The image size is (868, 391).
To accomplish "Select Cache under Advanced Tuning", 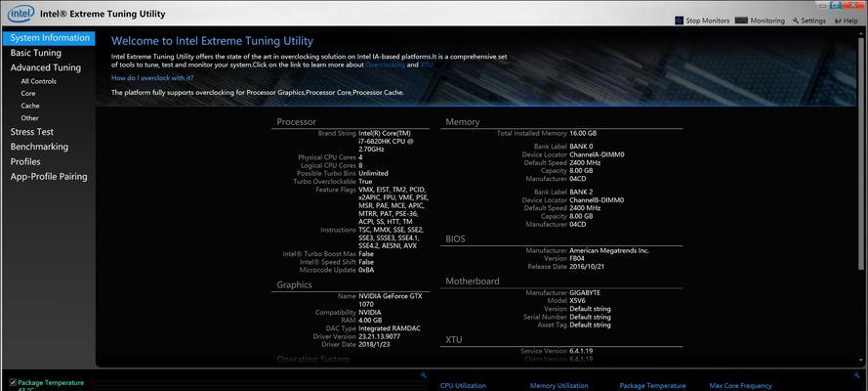I will coord(30,106).
